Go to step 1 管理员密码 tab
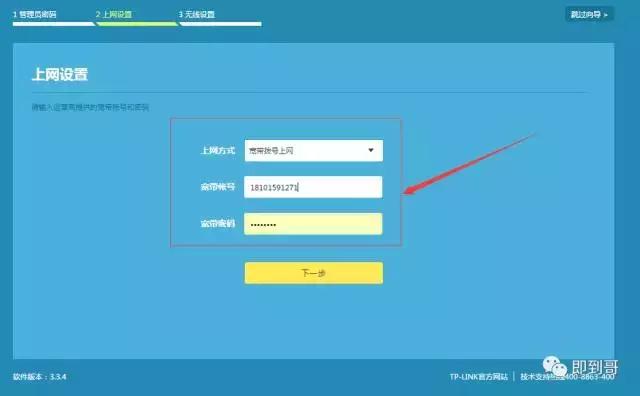The height and width of the screenshot is (396, 640). [35, 15]
